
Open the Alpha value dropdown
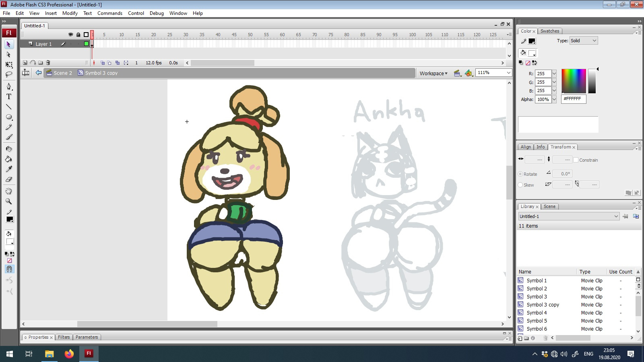click(x=554, y=99)
